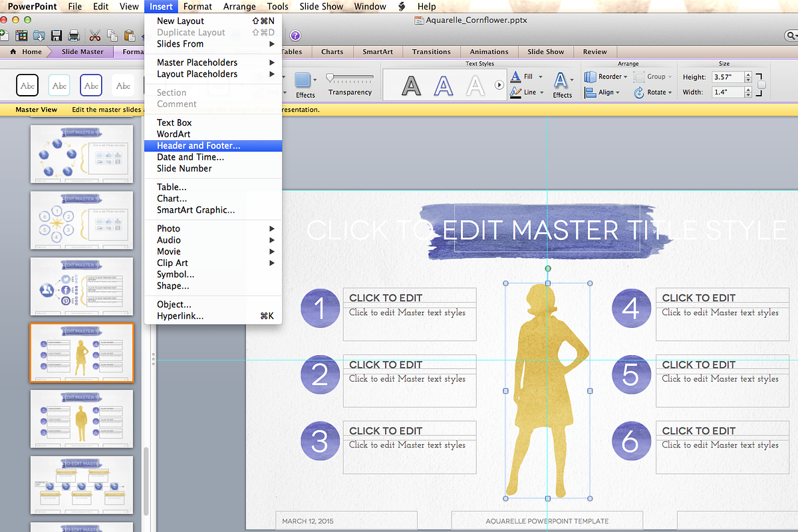Apply the dark blue Abc shape style
The image size is (798, 532).
tap(91, 85)
